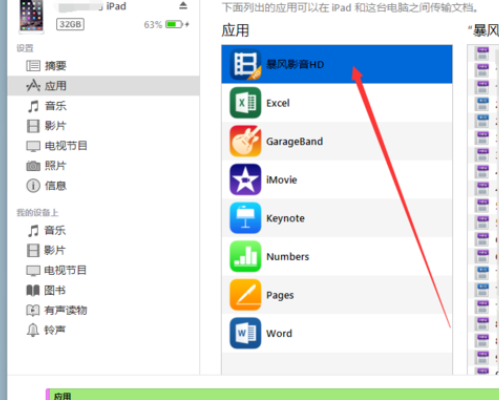Select GarageBand in the apps list

point(337,141)
